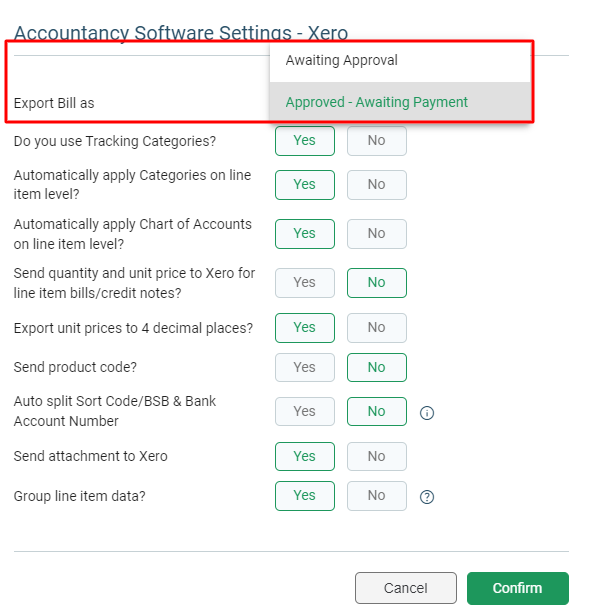Choose No for sending quantity and unit price
The width and height of the screenshot is (602, 615).
(376, 283)
